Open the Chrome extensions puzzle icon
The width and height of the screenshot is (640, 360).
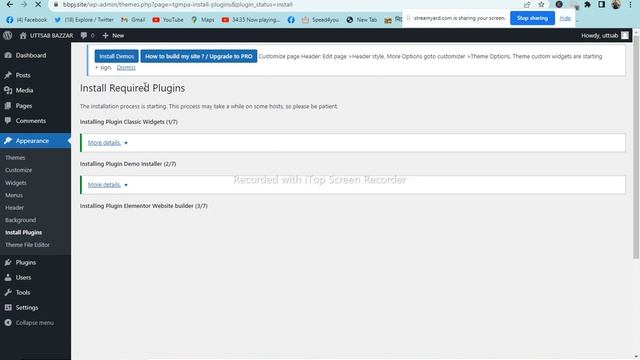[587, 4]
